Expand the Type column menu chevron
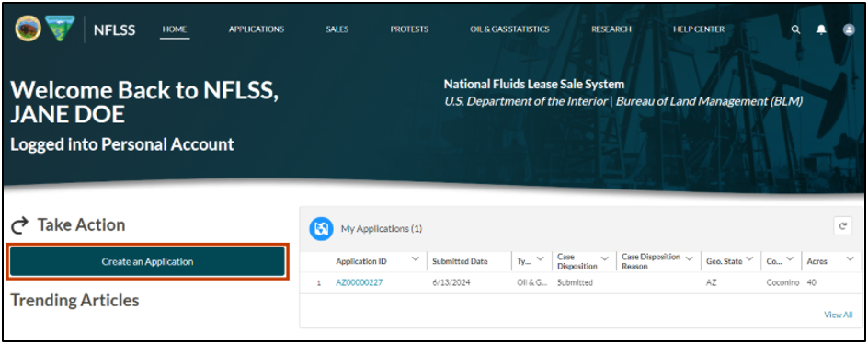 coord(541,259)
